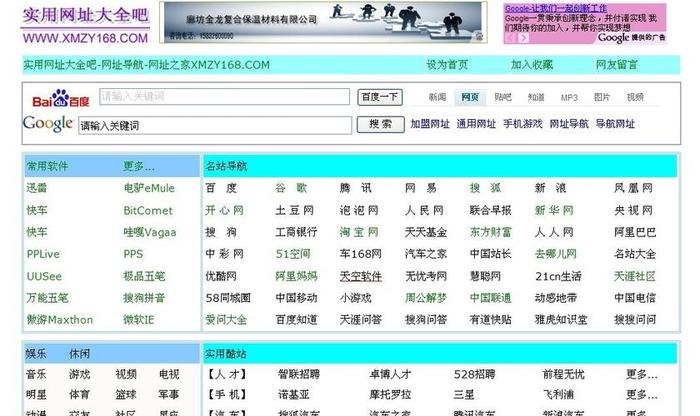Open the 智联招聘 link
The image size is (700, 416).
[299, 374]
